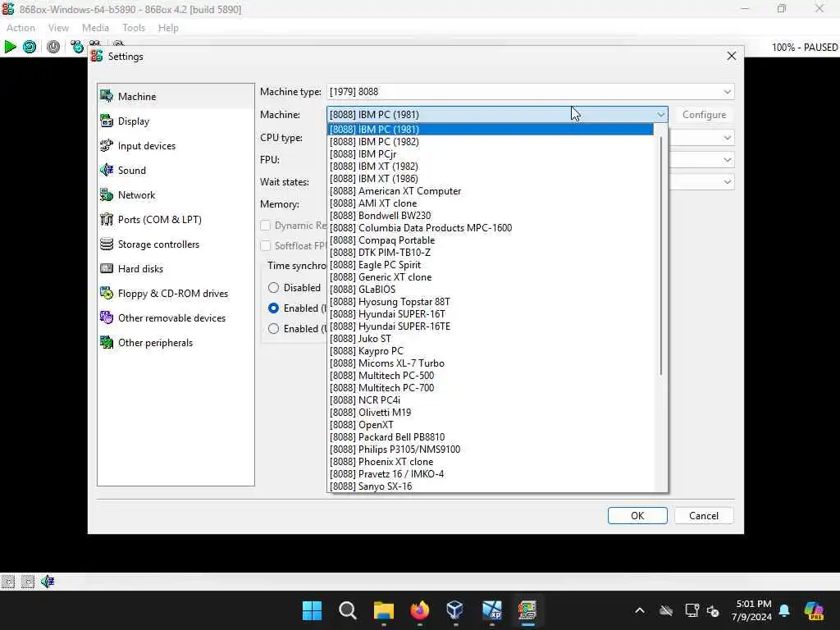Select [8088] Juko ST
Viewport: 840px width, 630px height.
(x=491, y=339)
